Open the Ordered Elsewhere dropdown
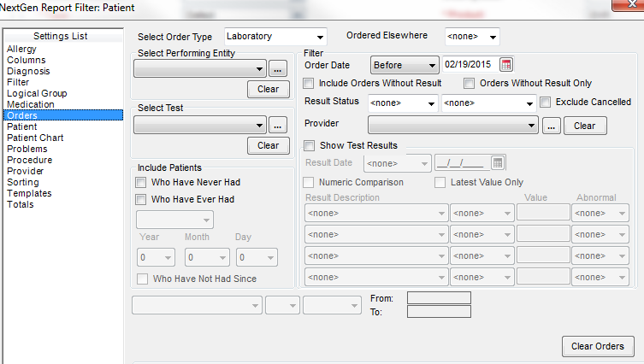 [472, 37]
